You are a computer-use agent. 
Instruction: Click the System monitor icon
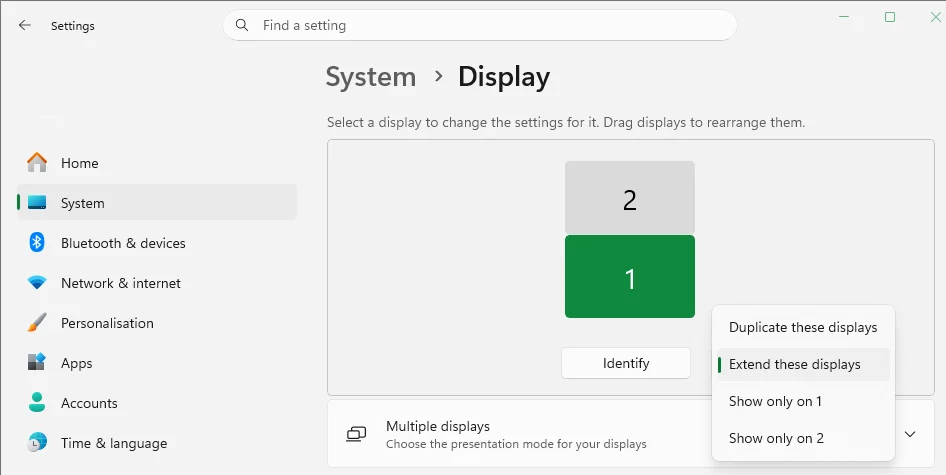coord(37,203)
